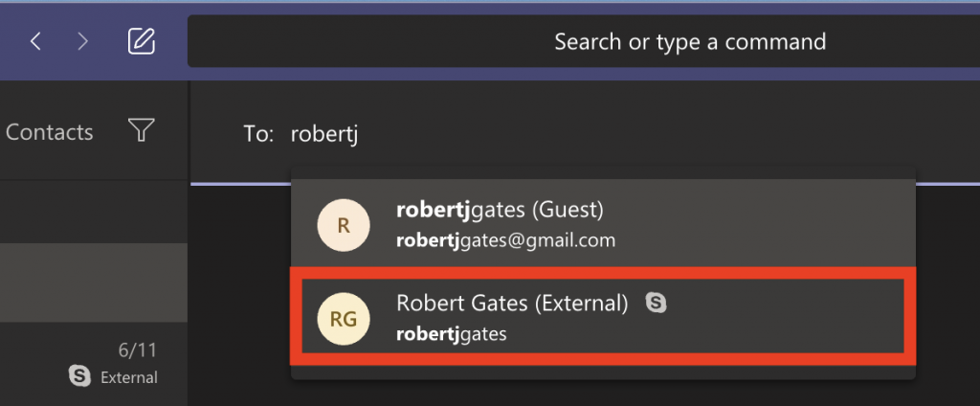Go back with the left arrow
Image resolution: width=980 pixels, height=406 pixels.
pos(35,42)
